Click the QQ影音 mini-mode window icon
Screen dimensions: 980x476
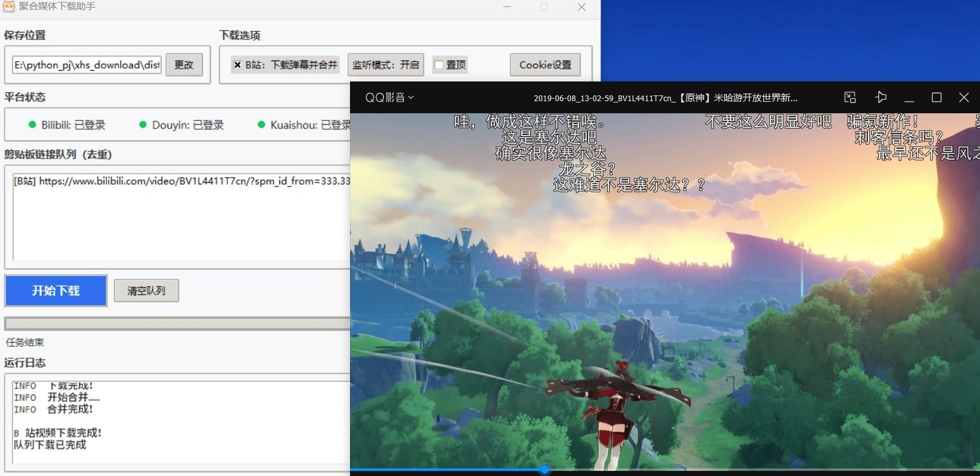coord(850,97)
